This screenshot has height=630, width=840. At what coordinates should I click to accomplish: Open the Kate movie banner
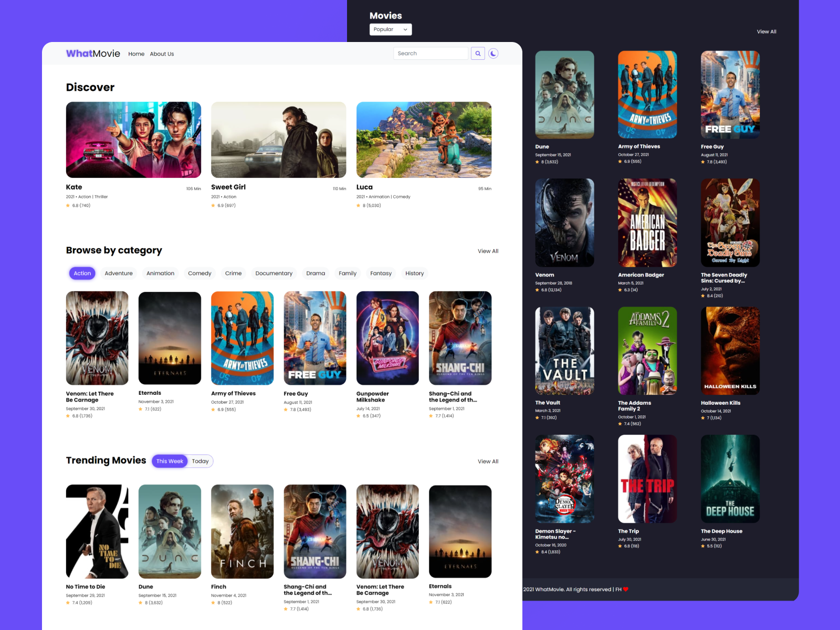click(133, 140)
